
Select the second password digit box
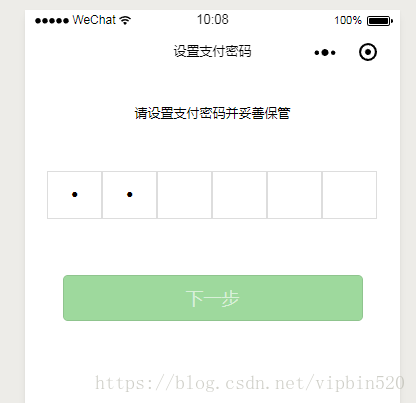coord(129,195)
